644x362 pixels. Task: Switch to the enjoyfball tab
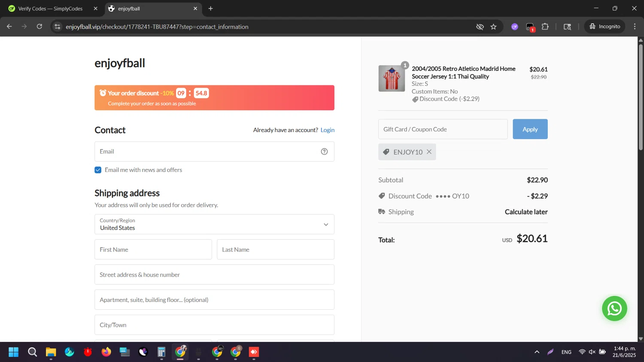tap(152, 9)
